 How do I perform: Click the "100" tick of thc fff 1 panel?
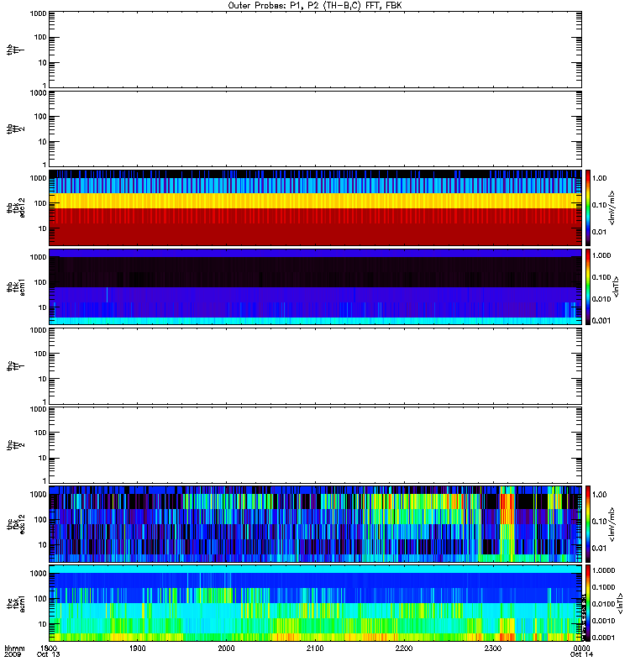click(40, 354)
